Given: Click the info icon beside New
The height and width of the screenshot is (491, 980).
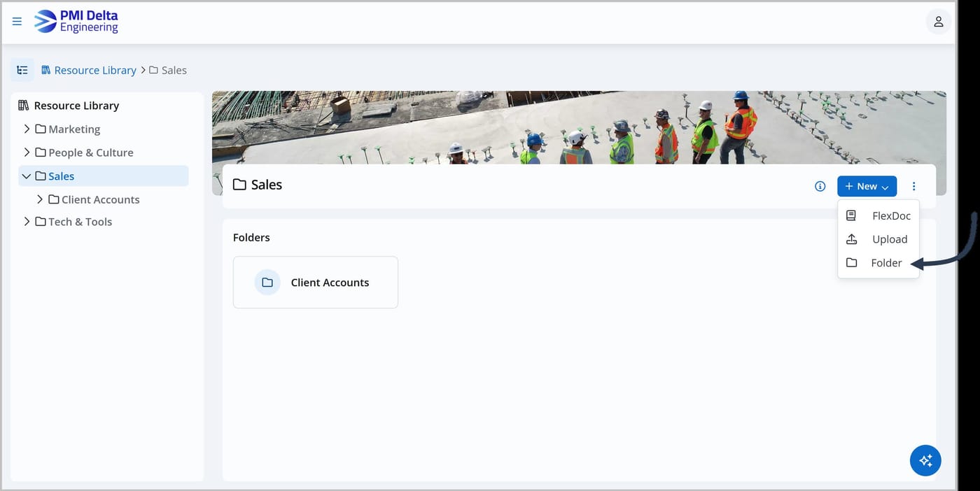Looking at the screenshot, I should click(x=820, y=186).
